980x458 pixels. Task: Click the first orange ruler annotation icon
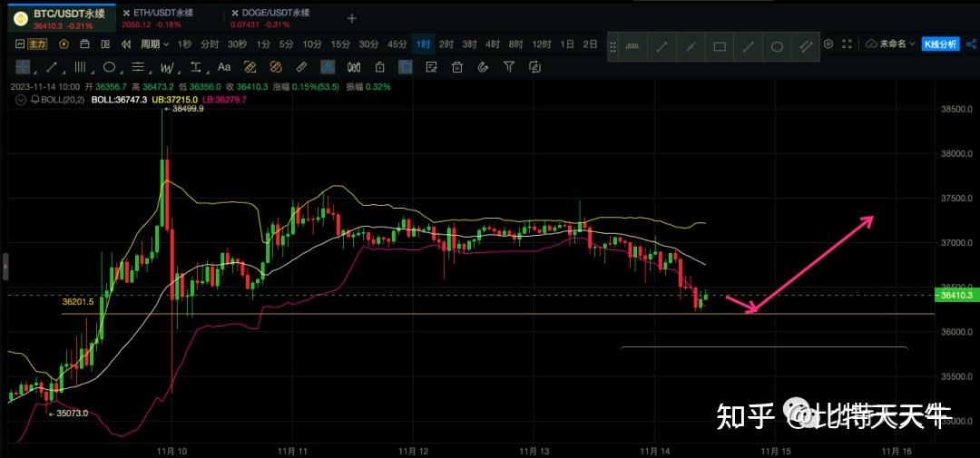tap(250, 66)
